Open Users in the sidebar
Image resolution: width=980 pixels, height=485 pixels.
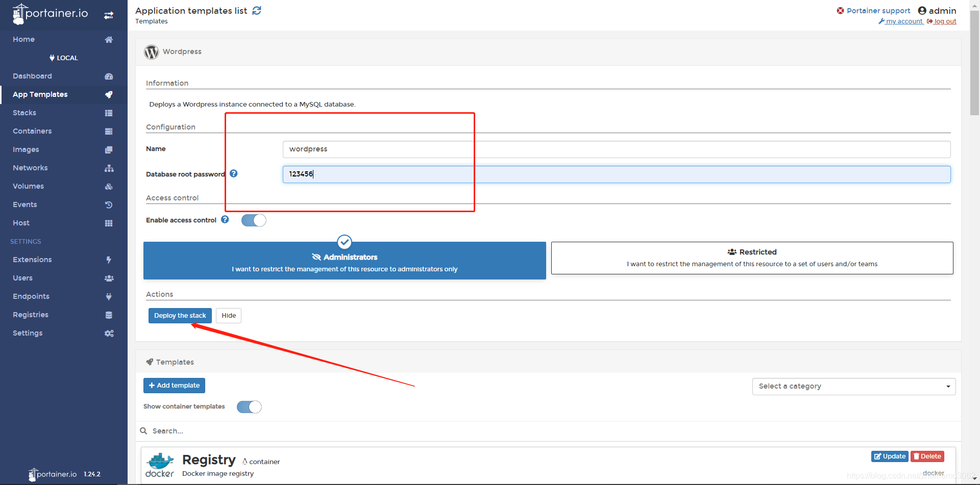22,278
